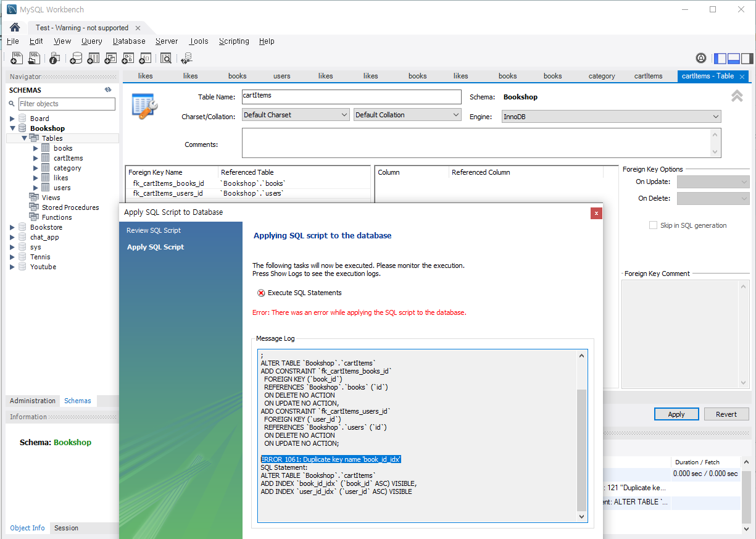This screenshot has height=539, width=756.
Task: Open preferences gear icon
Action: tap(701, 58)
